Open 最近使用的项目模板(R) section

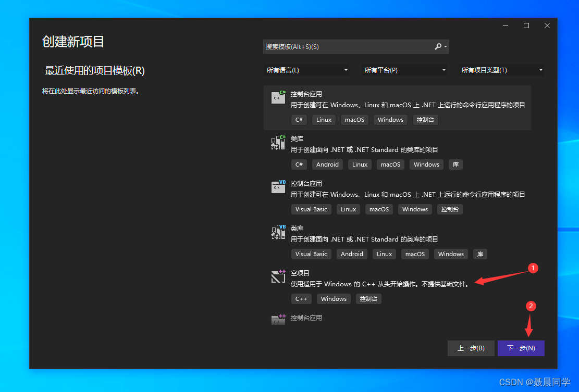tap(95, 70)
